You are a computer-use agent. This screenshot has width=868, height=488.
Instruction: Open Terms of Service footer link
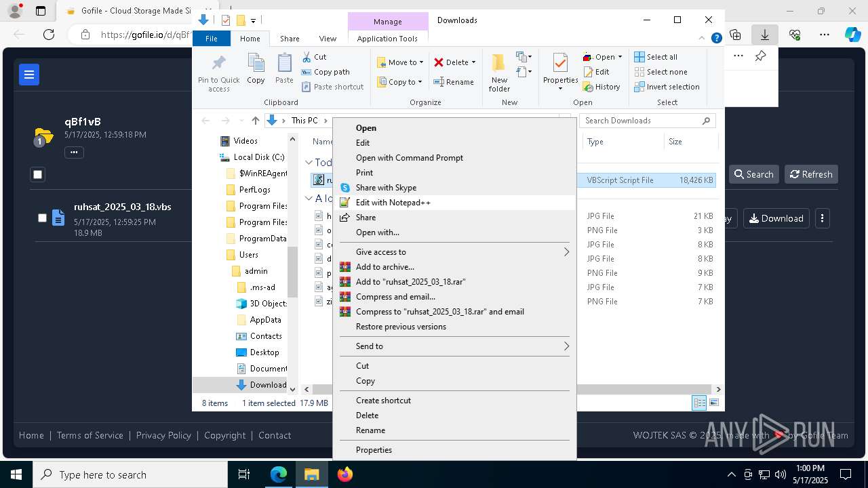(x=90, y=435)
